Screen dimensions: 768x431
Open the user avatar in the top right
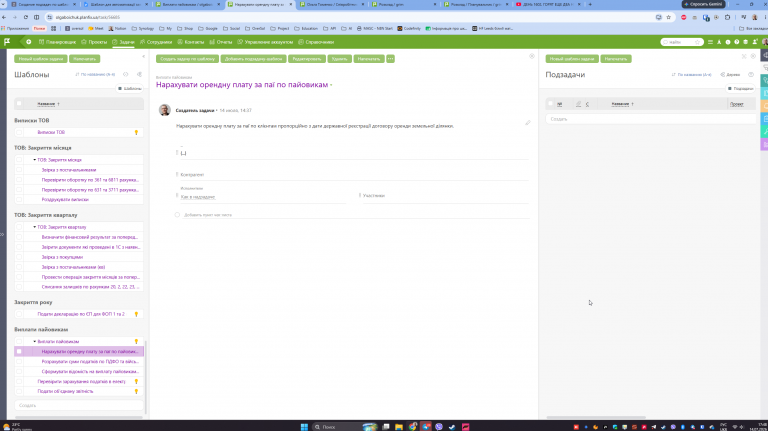point(765,42)
